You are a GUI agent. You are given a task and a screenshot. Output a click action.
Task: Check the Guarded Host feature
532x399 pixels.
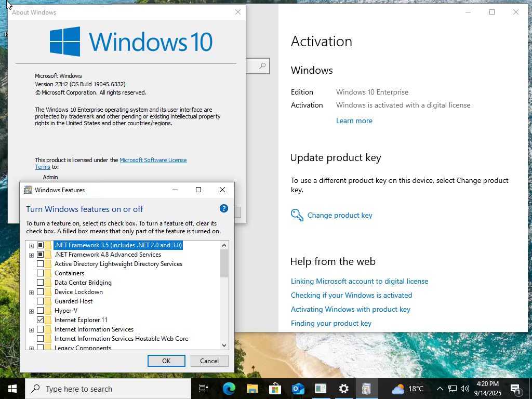pos(40,301)
